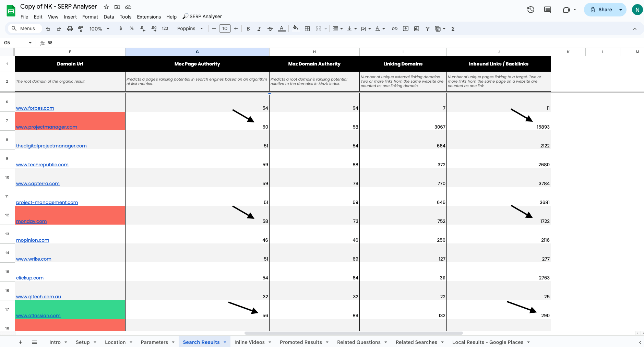Open the Functions (Σ) menu
The width and height of the screenshot is (644, 347).
pyautogui.click(x=453, y=29)
